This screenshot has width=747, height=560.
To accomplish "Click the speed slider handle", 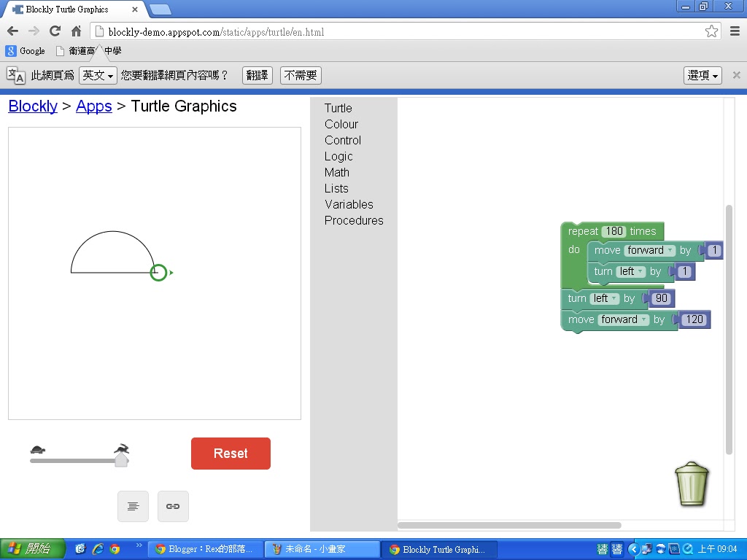I will [x=122, y=459].
